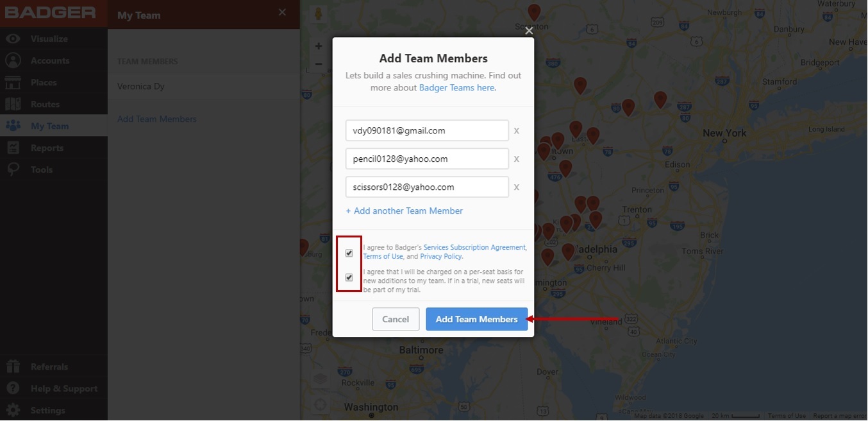Screen dimensions: 868x421
Task: Open Reports via its chart icon
Action: click(13, 148)
